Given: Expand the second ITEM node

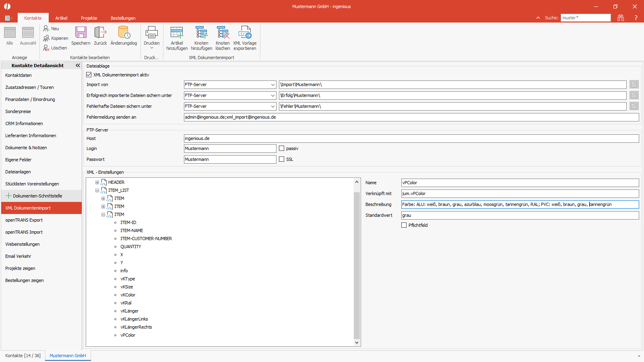Looking at the screenshot, I should [103, 206].
